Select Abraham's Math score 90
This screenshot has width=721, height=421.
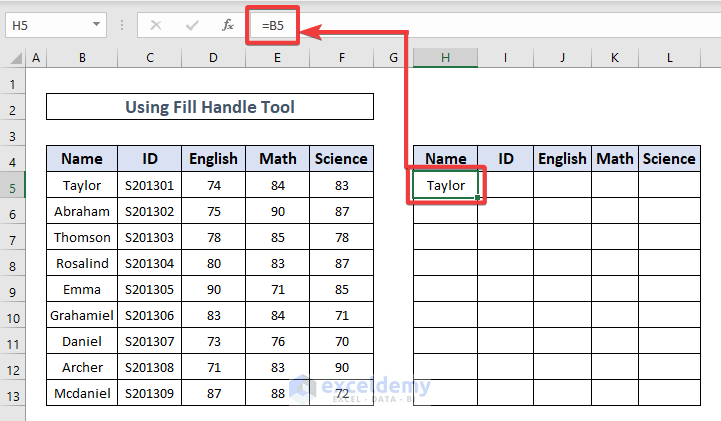[x=277, y=211]
